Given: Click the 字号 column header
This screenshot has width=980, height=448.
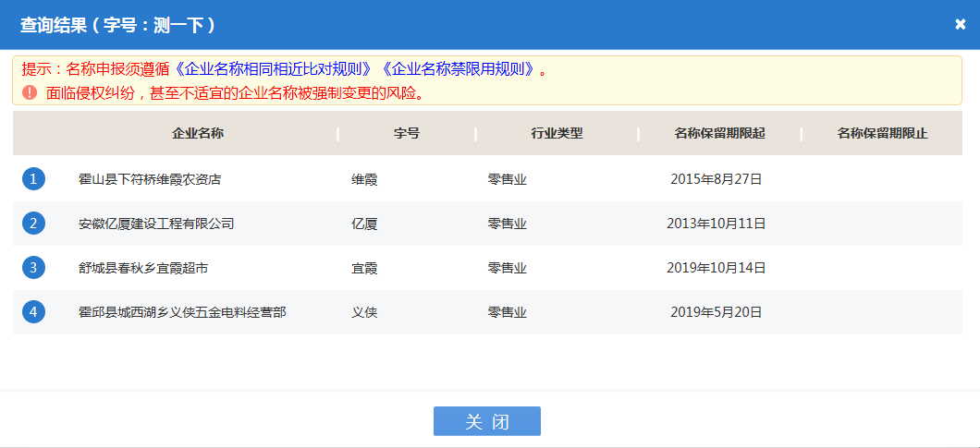Looking at the screenshot, I should (x=407, y=133).
